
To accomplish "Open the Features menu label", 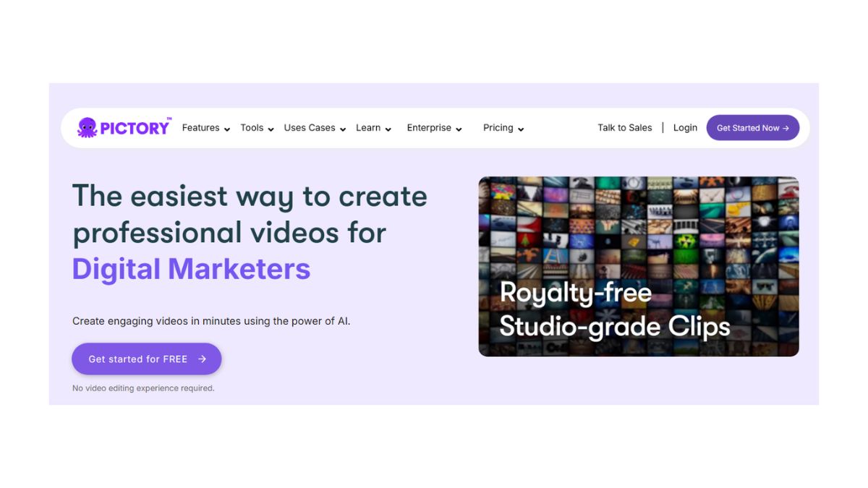I will [x=200, y=128].
